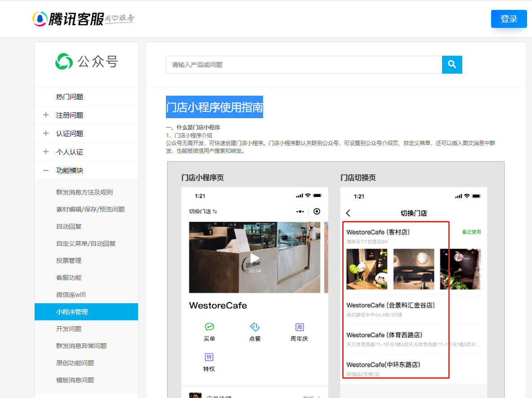Open the 客服功能 sidebar link
Screen dimensions: 532x398
tap(69, 278)
